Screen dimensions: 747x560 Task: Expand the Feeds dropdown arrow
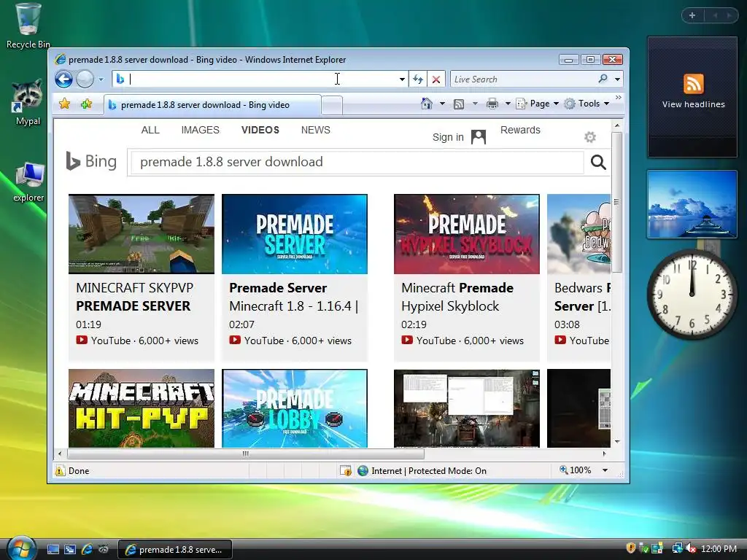click(x=474, y=104)
